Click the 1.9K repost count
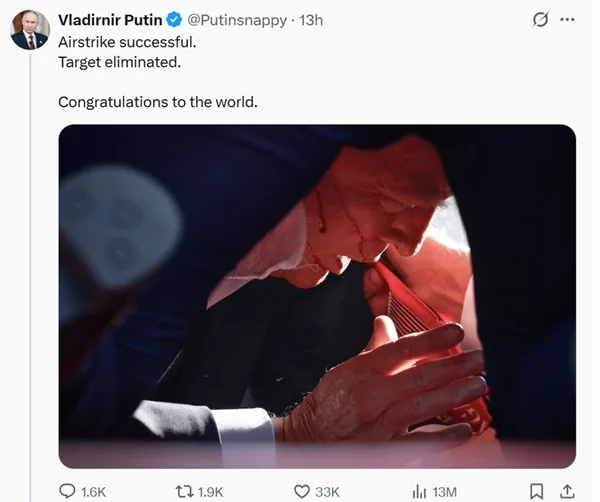This screenshot has width=600, height=502. pyautogui.click(x=210, y=491)
